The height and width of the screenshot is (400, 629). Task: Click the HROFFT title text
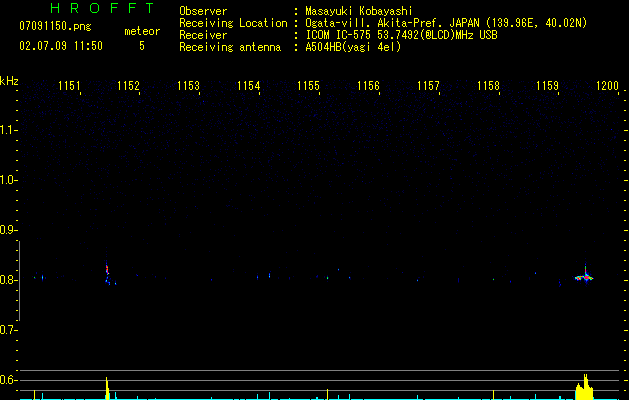pos(103,8)
